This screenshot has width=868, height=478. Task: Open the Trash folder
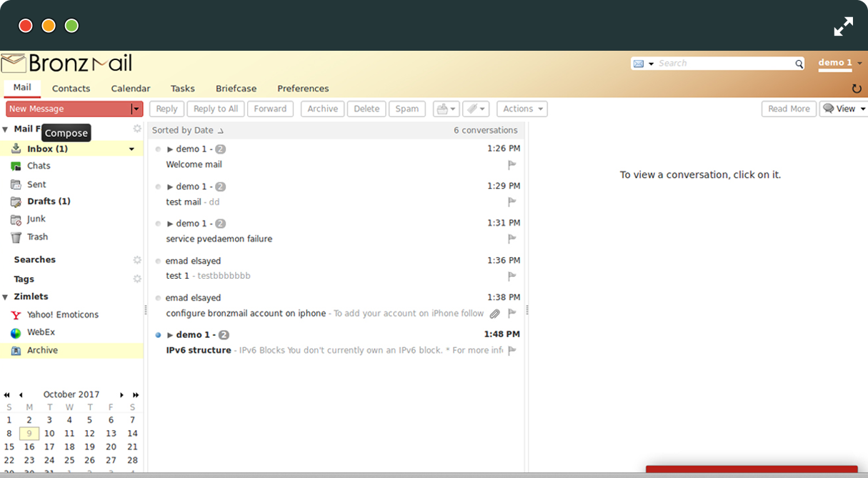(37, 237)
